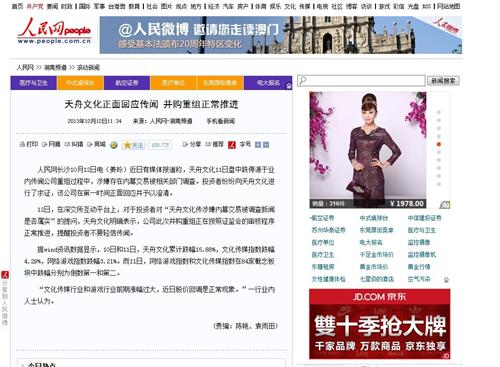Click the 人民微博 澳门 top banner ad
The image size is (500, 367).
[x=281, y=35]
